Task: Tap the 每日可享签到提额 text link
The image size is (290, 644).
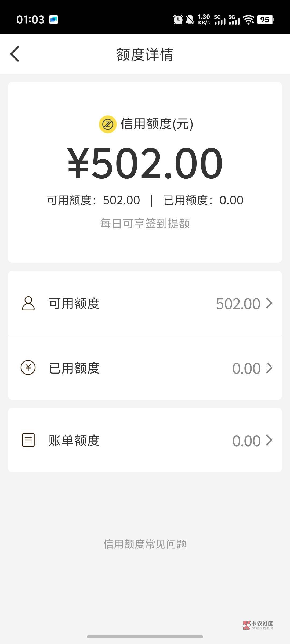Action: coord(145,224)
